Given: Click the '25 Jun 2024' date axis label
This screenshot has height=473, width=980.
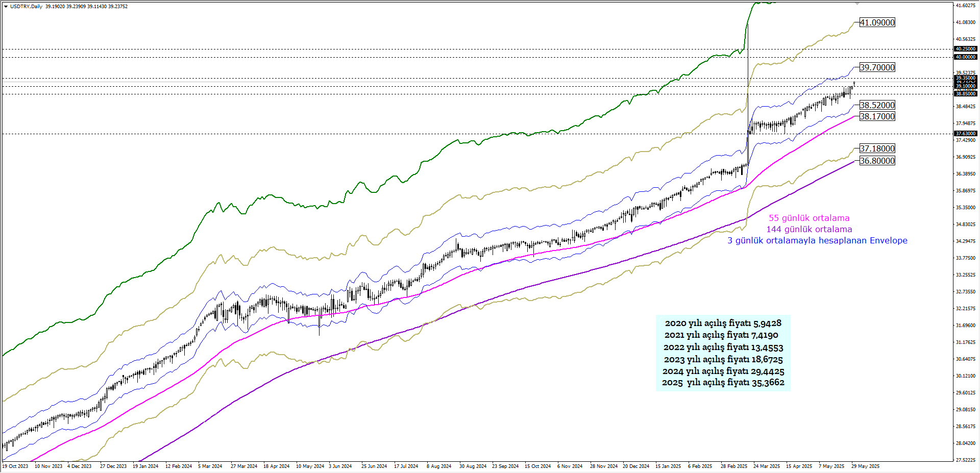Looking at the screenshot, I should pos(374,466).
